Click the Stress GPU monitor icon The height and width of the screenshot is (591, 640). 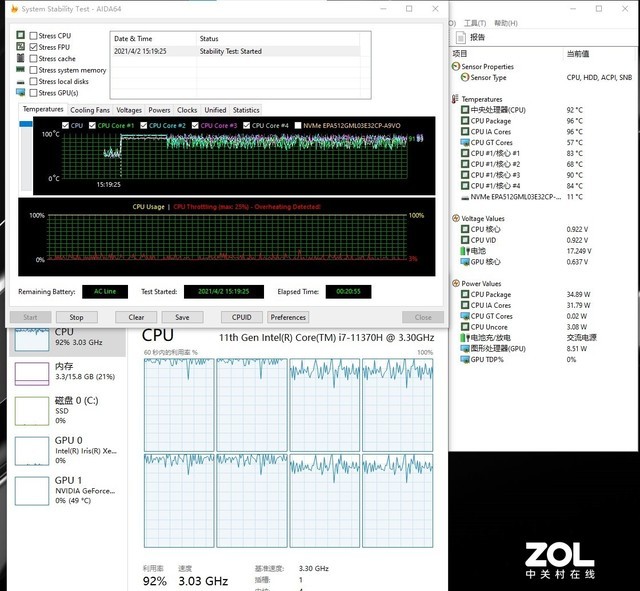[20, 92]
